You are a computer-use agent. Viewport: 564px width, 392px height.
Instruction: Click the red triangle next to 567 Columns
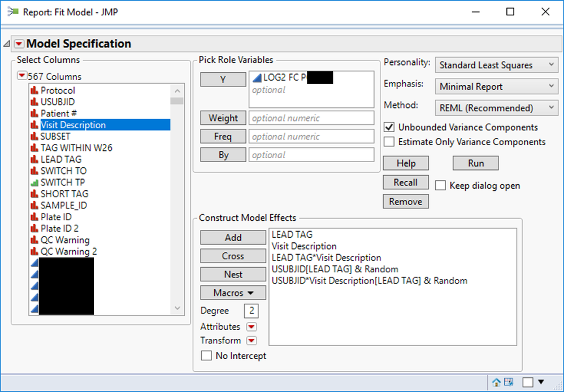click(22, 76)
